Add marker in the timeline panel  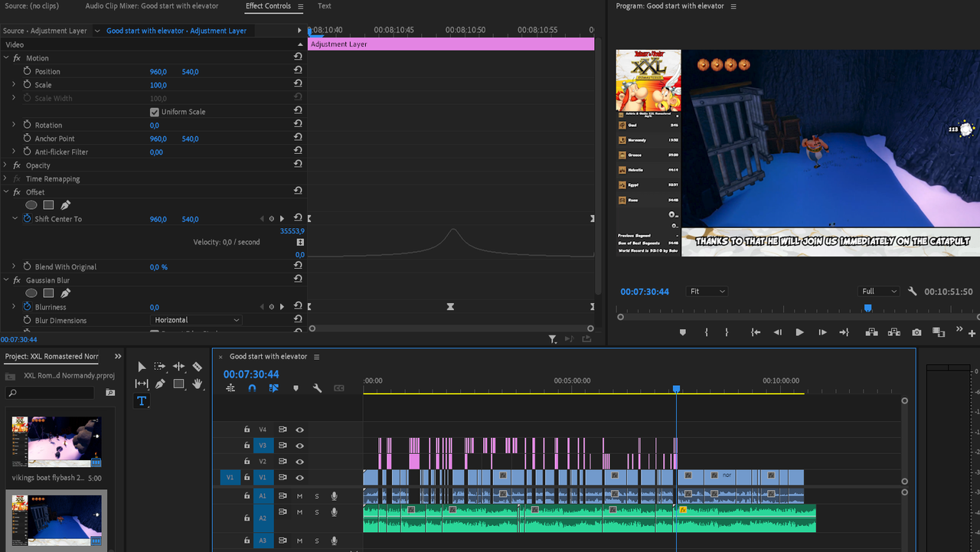point(296,388)
